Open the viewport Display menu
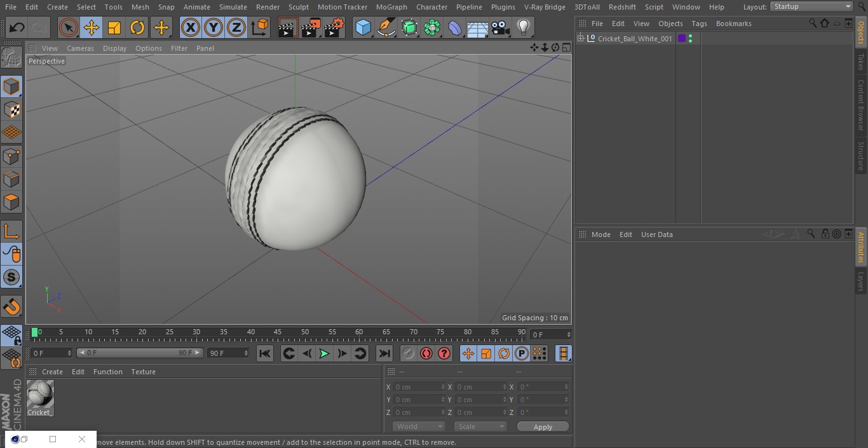 tap(114, 48)
